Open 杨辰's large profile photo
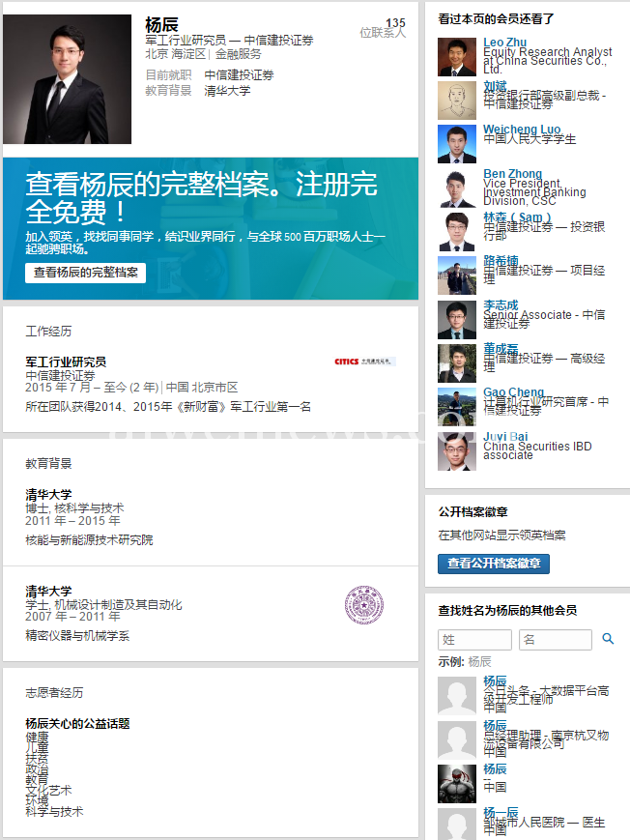The height and width of the screenshot is (840, 630). coord(67,78)
